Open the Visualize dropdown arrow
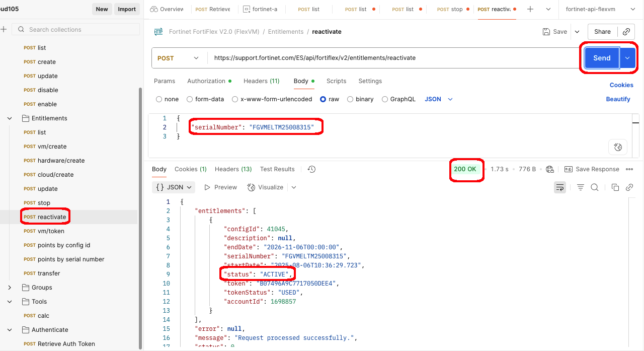 [x=294, y=187]
